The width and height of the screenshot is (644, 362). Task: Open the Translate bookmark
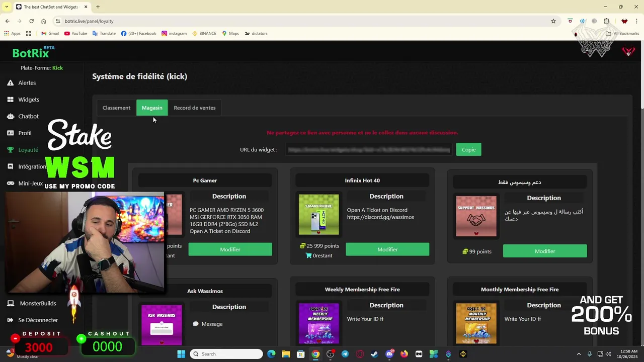point(104,34)
